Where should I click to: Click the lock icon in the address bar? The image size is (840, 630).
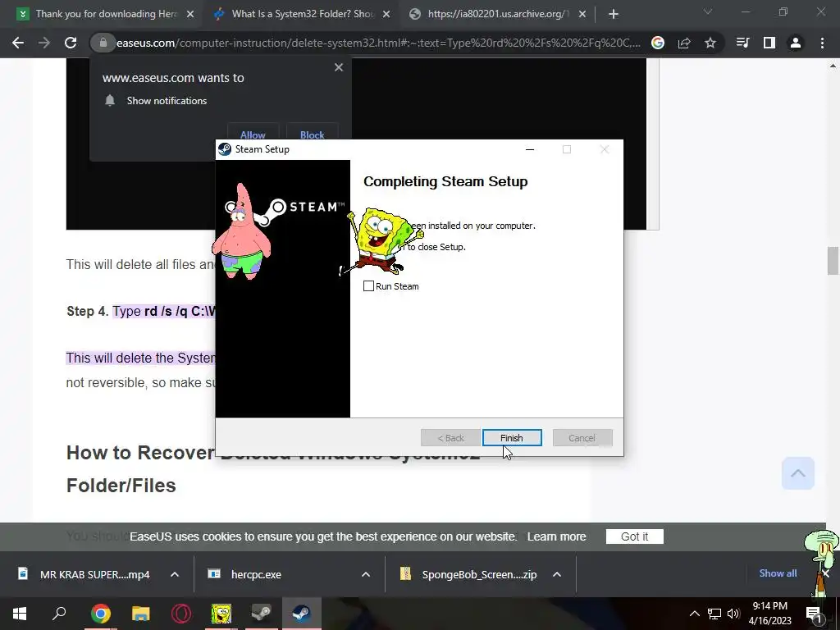point(103,43)
